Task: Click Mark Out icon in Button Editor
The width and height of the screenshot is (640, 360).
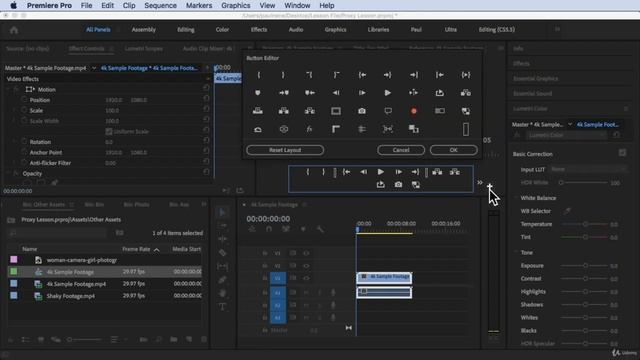Action: point(283,75)
